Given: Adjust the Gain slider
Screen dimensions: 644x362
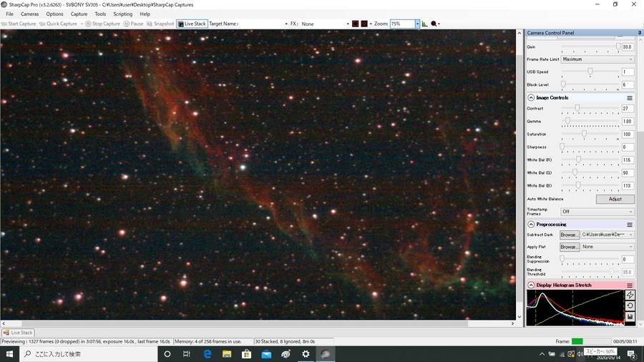Looking at the screenshot, I should 590,47.
